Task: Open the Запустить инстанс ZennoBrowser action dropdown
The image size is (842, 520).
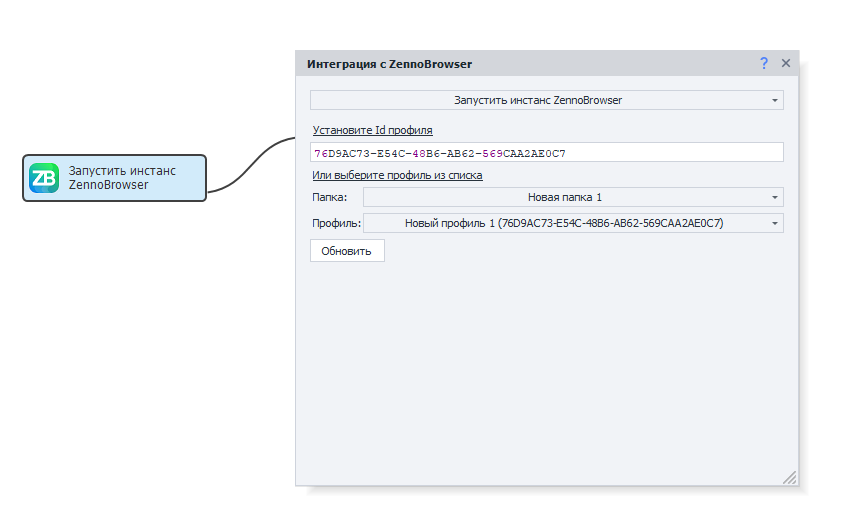Action: click(x=538, y=101)
